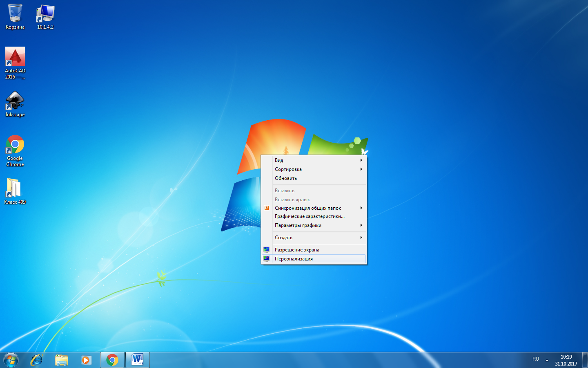Open Разрешение экрана settings

click(x=314, y=250)
